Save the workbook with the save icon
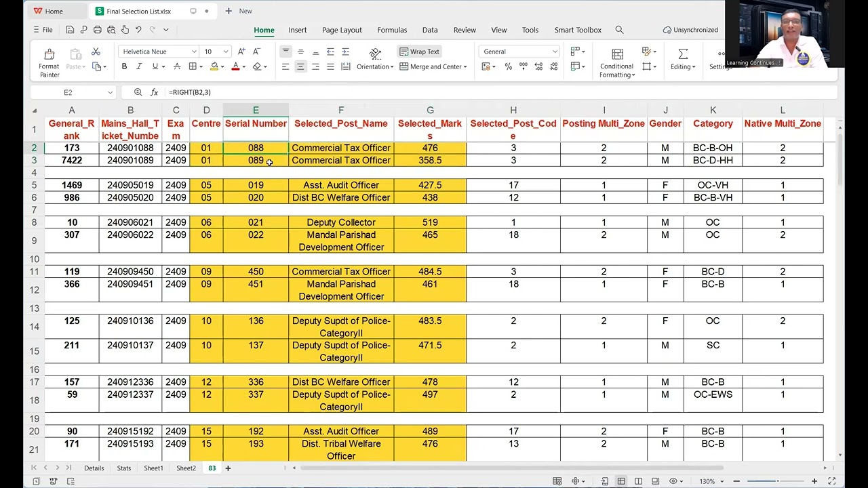 coord(70,30)
